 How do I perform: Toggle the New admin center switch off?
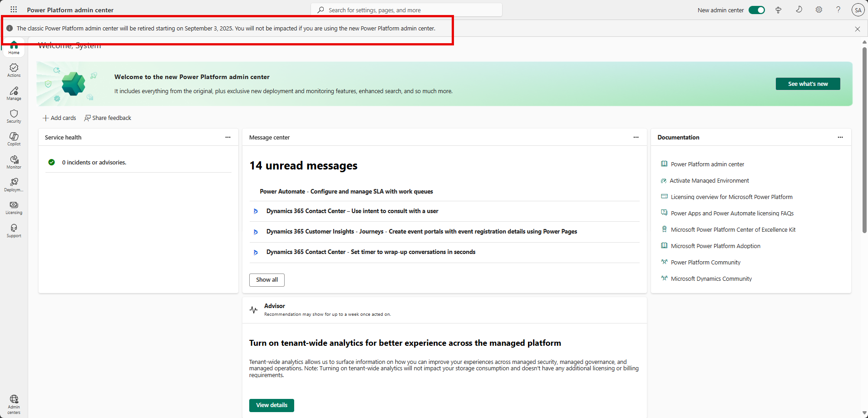coord(756,10)
